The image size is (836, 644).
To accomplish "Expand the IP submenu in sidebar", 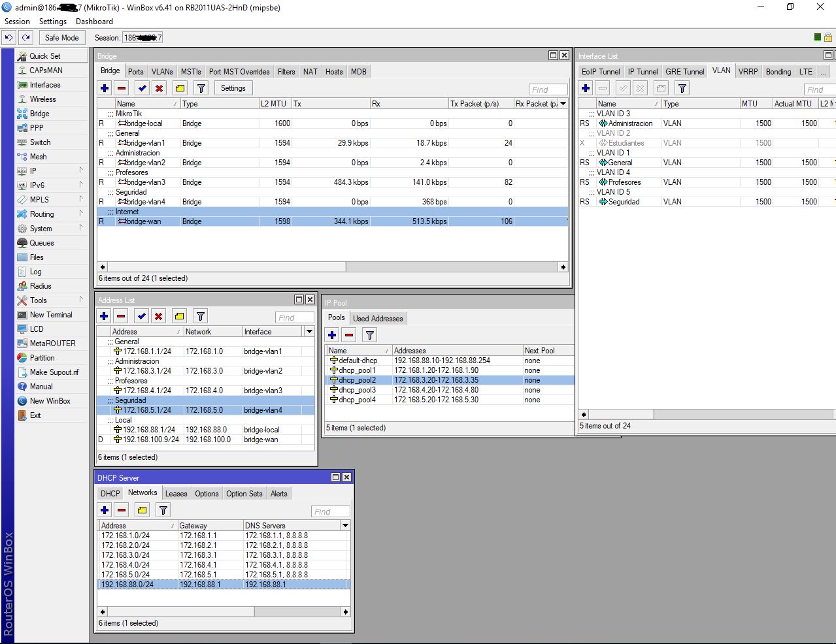I will click(52, 171).
